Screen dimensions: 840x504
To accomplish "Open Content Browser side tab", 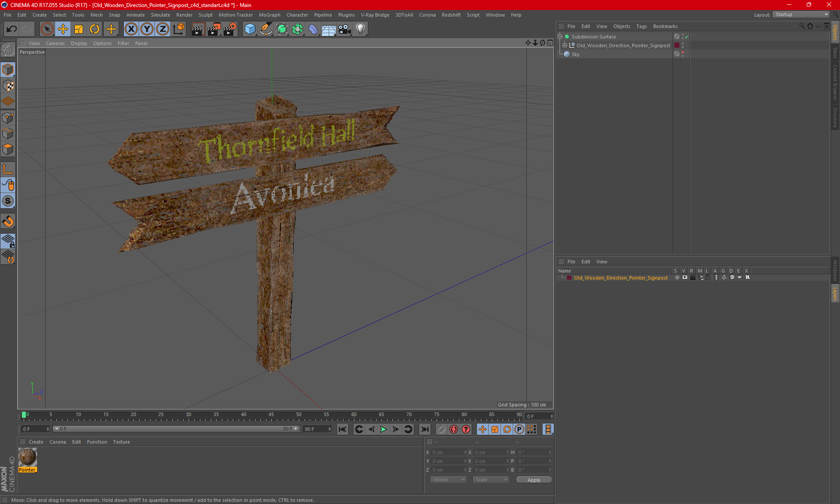I will click(835, 82).
